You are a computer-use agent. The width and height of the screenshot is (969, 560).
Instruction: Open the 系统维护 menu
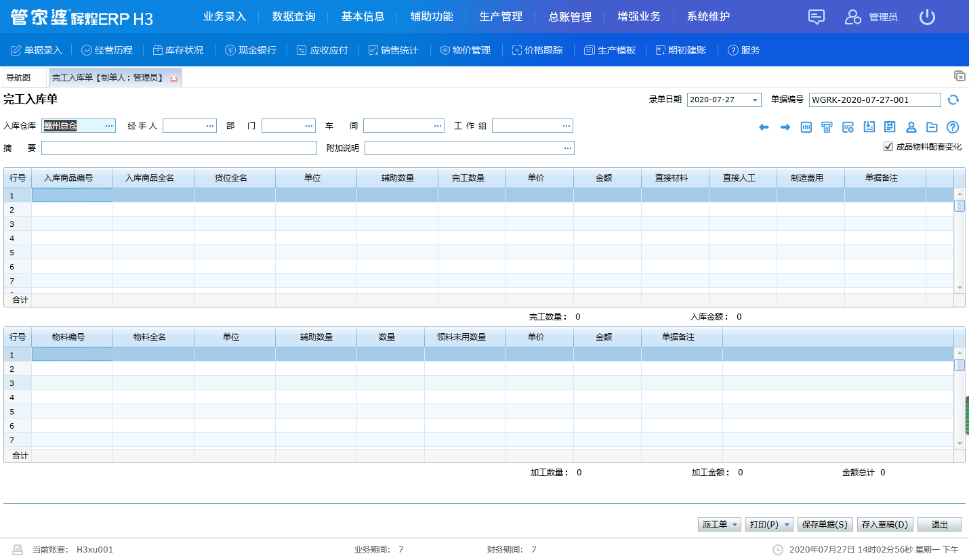[x=708, y=17]
